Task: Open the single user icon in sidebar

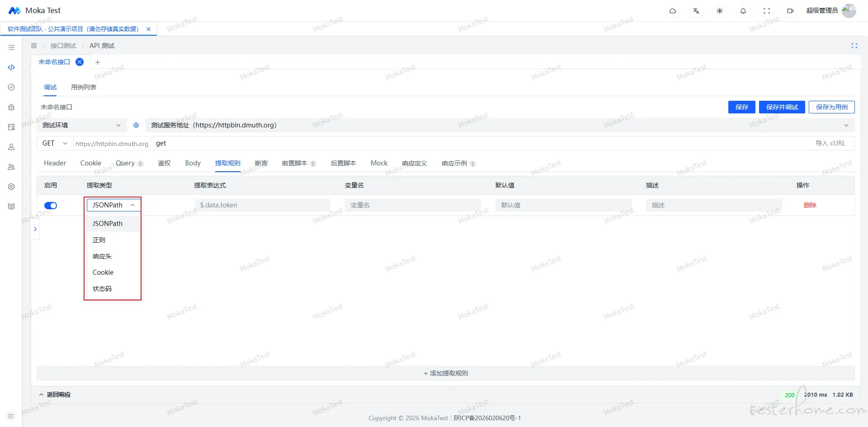Action: pyautogui.click(x=11, y=147)
